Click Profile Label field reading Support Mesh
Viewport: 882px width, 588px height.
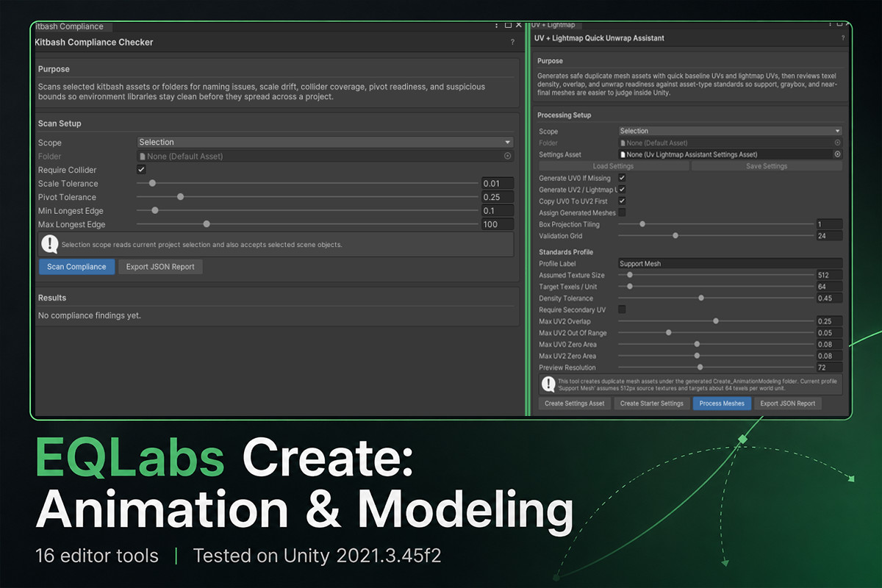(x=730, y=263)
